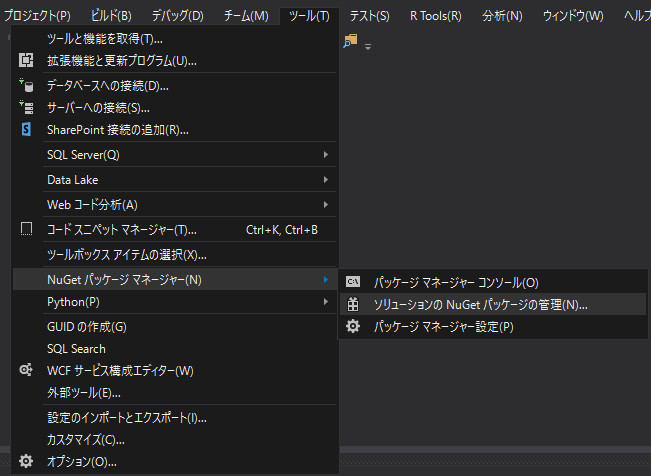Select カスタマイズ(C)...
This screenshot has width=651, height=476.
175,439
